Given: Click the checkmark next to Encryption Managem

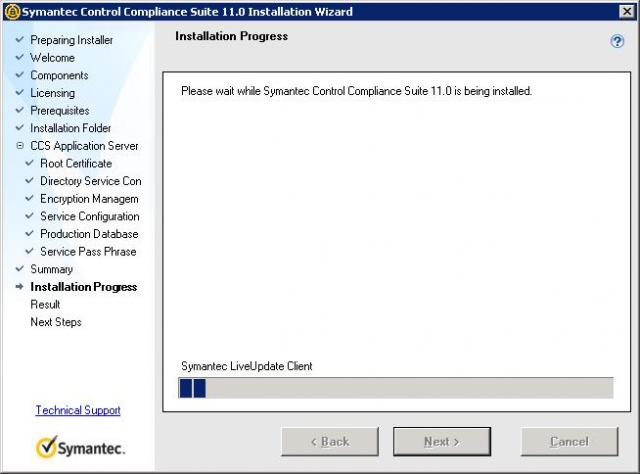Looking at the screenshot, I should pos(29,198).
